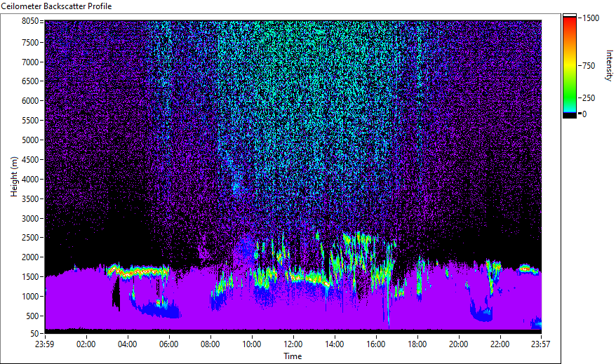Click the 14:00 tick on Time axis
Screen dimensions: 616x364
coord(335,344)
